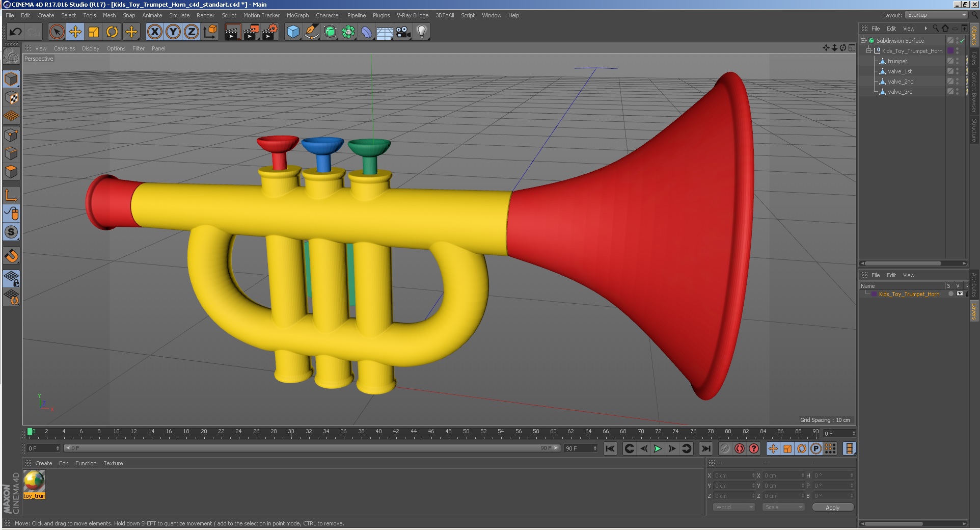Viewport: 980px width, 530px height.
Task: Toggle the Locked Workplane grid icon
Action: (x=11, y=278)
